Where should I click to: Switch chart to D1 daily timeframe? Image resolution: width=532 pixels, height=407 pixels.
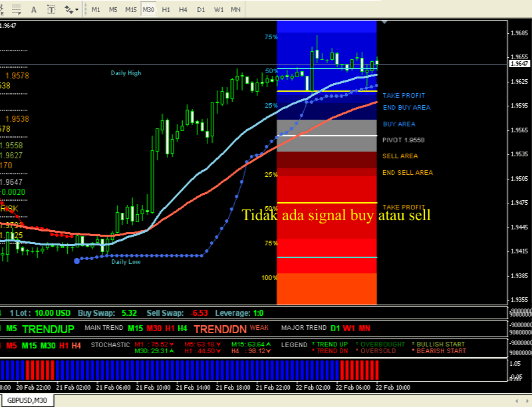201,10
